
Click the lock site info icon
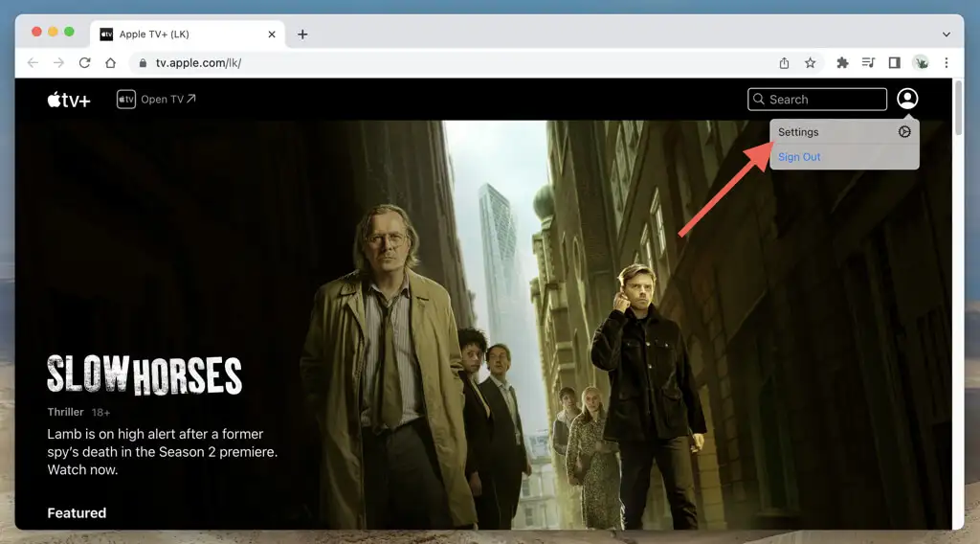(x=143, y=62)
